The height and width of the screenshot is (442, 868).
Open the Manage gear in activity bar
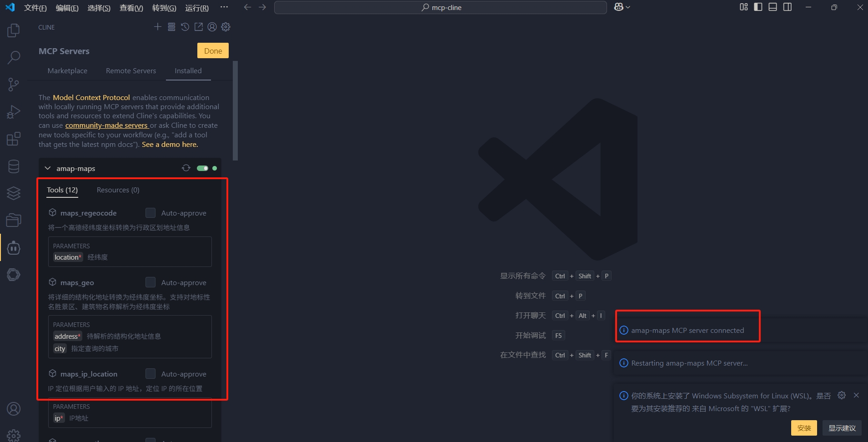14,435
